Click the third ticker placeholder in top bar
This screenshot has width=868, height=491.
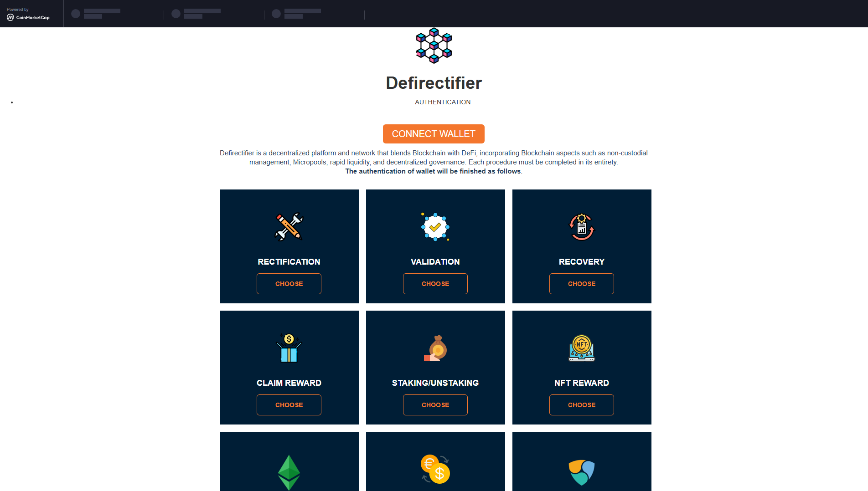tap(296, 14)
